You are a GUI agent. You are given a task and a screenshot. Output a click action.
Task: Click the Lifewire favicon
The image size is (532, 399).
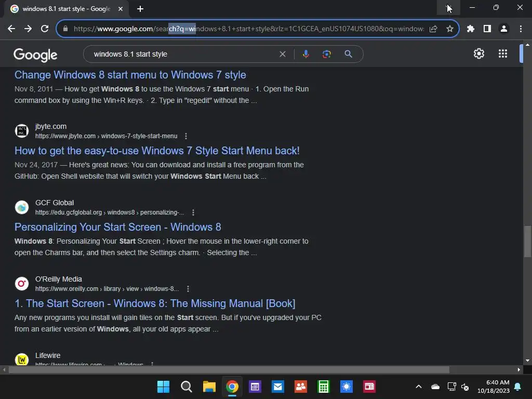(22, 360)
